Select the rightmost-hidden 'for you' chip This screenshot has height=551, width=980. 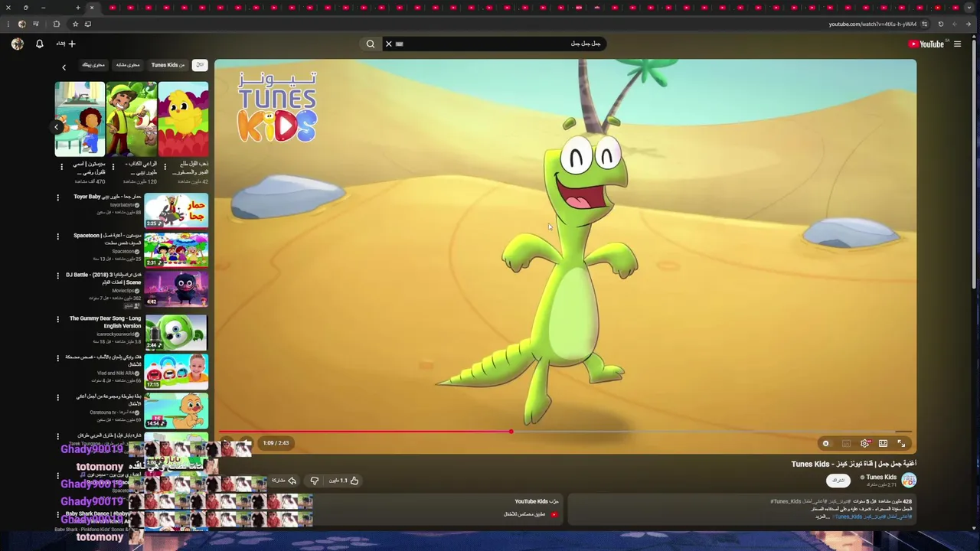click(93, 65)
